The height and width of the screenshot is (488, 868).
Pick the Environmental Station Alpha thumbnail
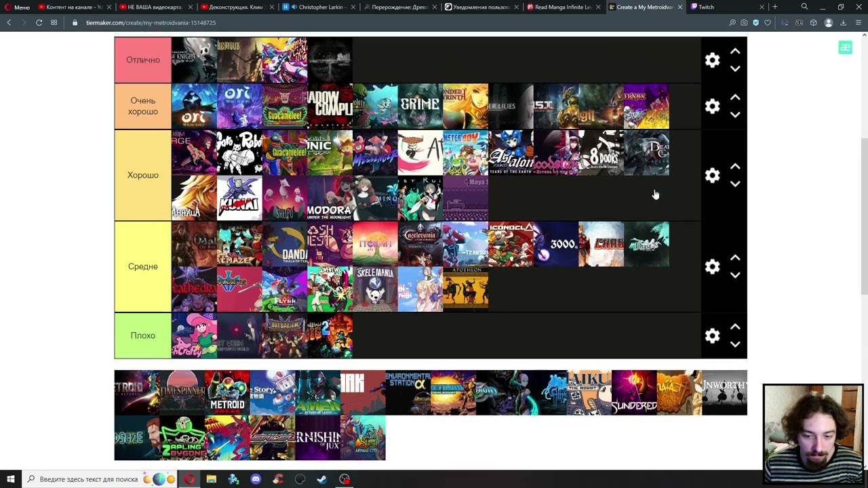pyautogui.click(x=408, y=392)
